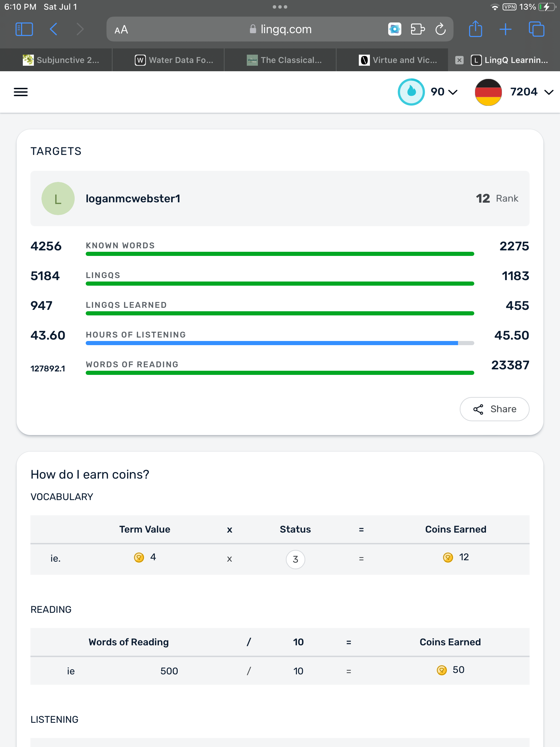Open Safari sidebar panel icon

tap(24, 29)
